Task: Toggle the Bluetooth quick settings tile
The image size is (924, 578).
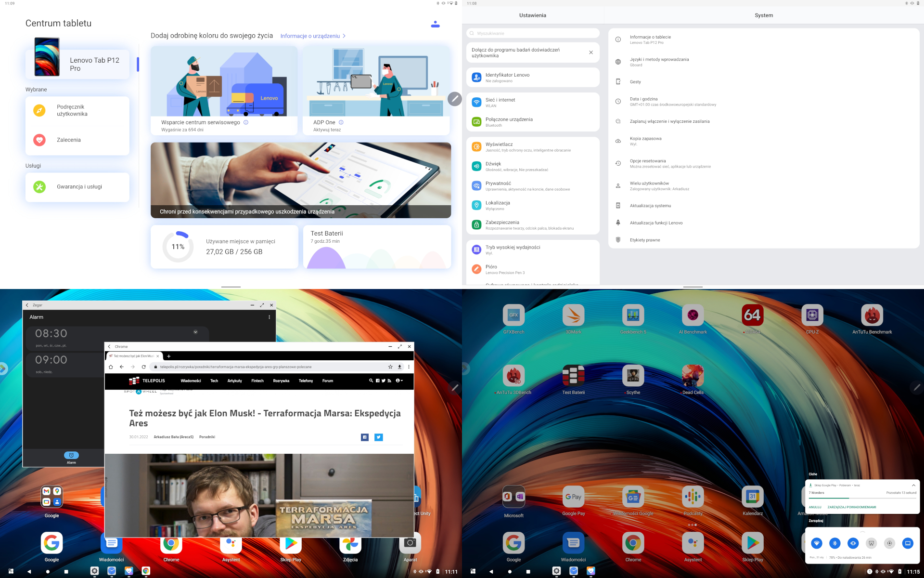Action: click(834, 543)
